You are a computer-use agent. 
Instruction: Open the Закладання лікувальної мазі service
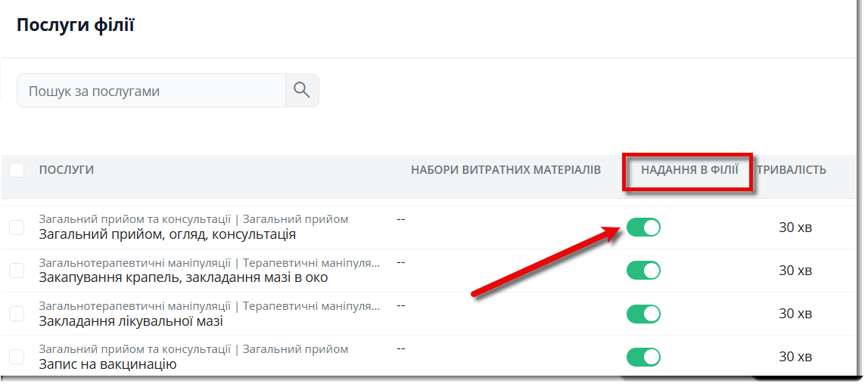[131, 320]
